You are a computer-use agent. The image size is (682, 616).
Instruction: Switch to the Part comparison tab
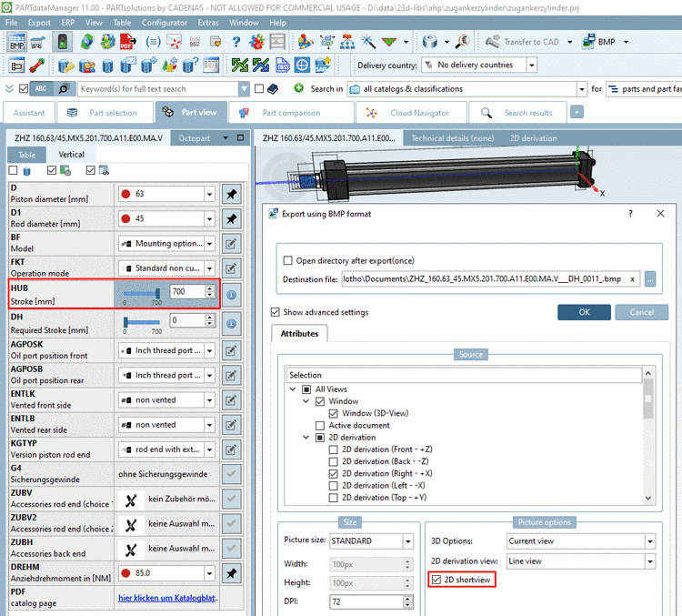click(x=291, y=113)
